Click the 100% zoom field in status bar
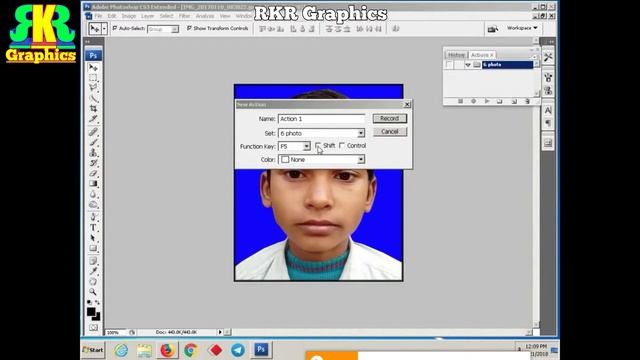 coord(117,333)
